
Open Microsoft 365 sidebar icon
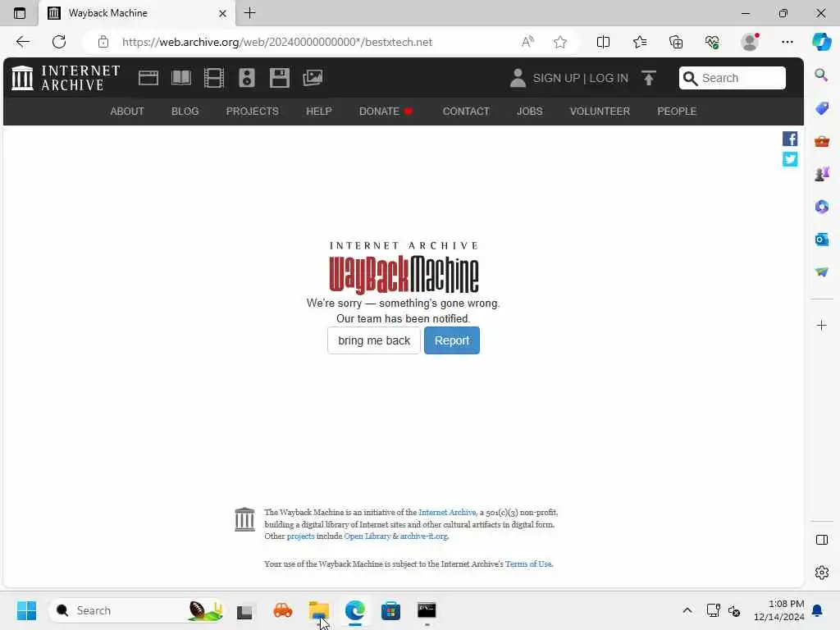821,207
